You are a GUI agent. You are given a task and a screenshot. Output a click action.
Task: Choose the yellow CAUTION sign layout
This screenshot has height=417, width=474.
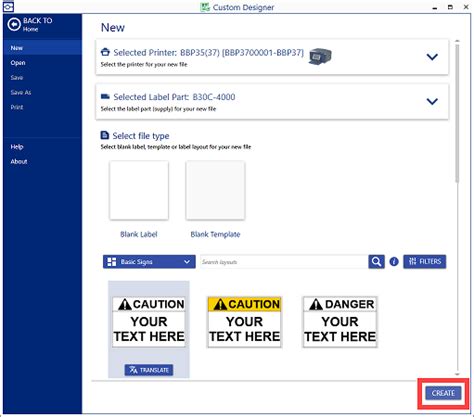coord(244,322)
